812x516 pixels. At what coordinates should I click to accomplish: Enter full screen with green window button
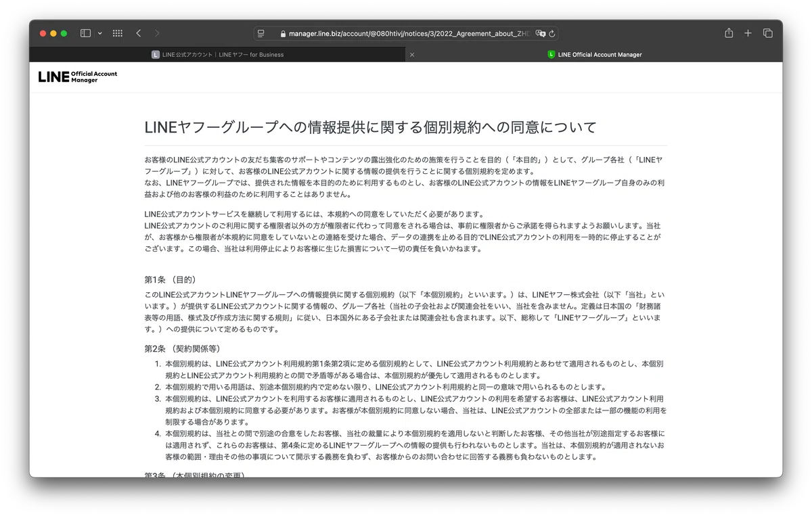pos(64,33)
